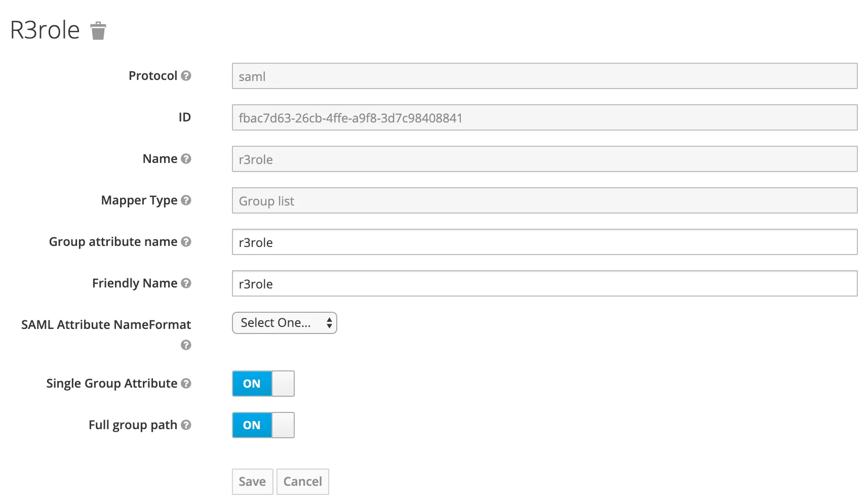Click the SAML Attribute NameFormat help icon
The image size is (868, 501).
point(186,345)
